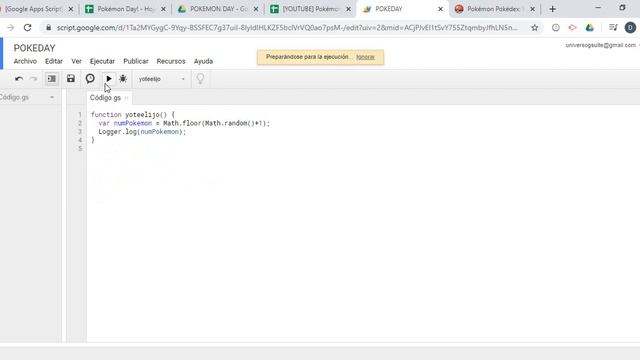Toggle the indent formatting icon
640x360 pixels.
point(51,79)
